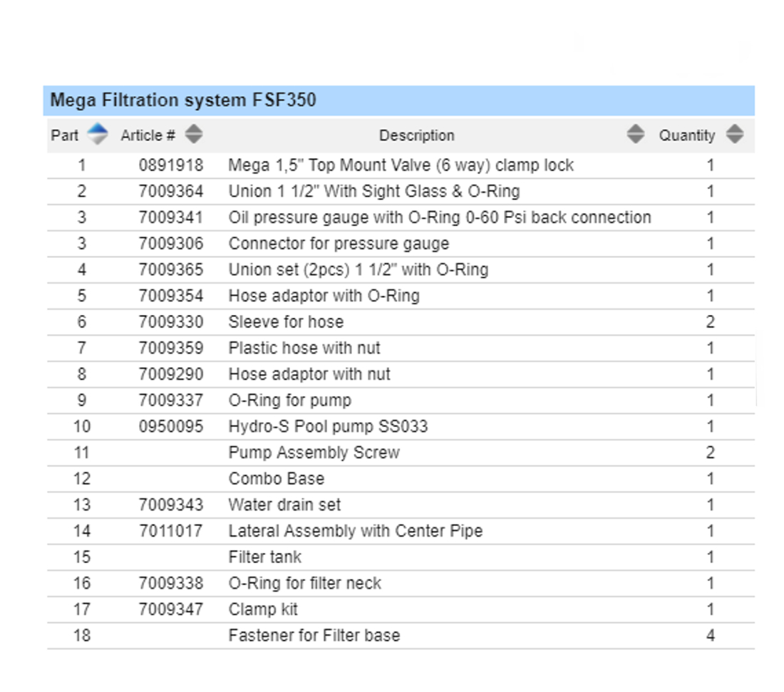The width and height of the screenshot is (784, 692).
Task: Select article number 7009306
Action: pyautogui.click(x=171, y=244)
